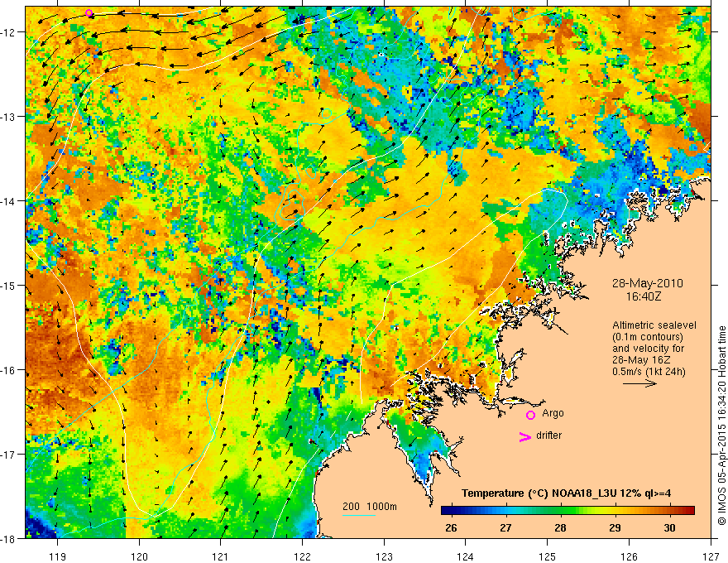Click the '0.5m/s (1kt 24h)' label
728x563 pixels.
point(649,372)
